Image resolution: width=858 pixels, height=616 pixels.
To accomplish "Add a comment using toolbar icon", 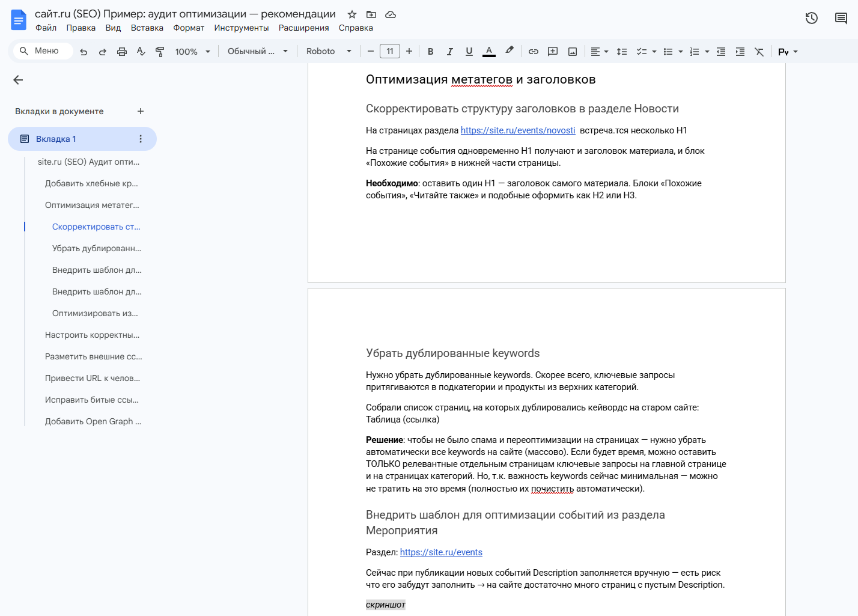I will pyautogui.click(x=553, y=52).
